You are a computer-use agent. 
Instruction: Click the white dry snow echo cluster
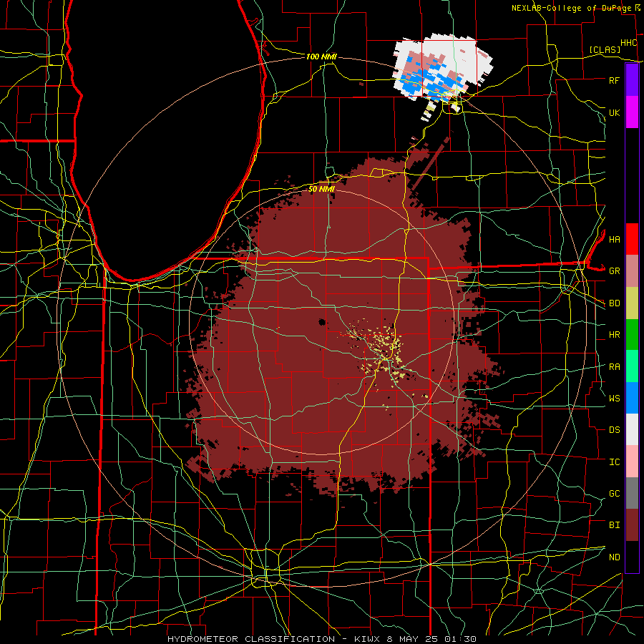441,68
